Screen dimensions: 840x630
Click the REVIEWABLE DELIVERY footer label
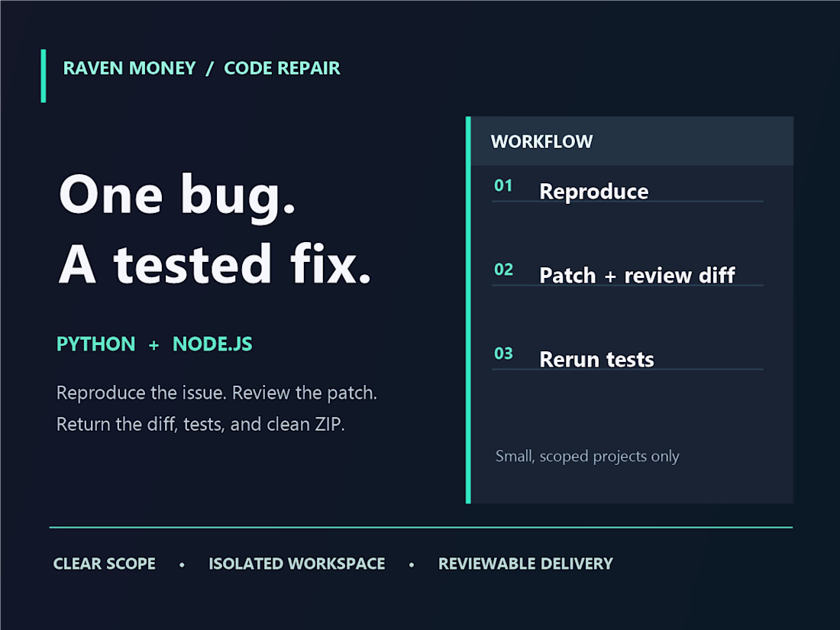pos(525,564)
